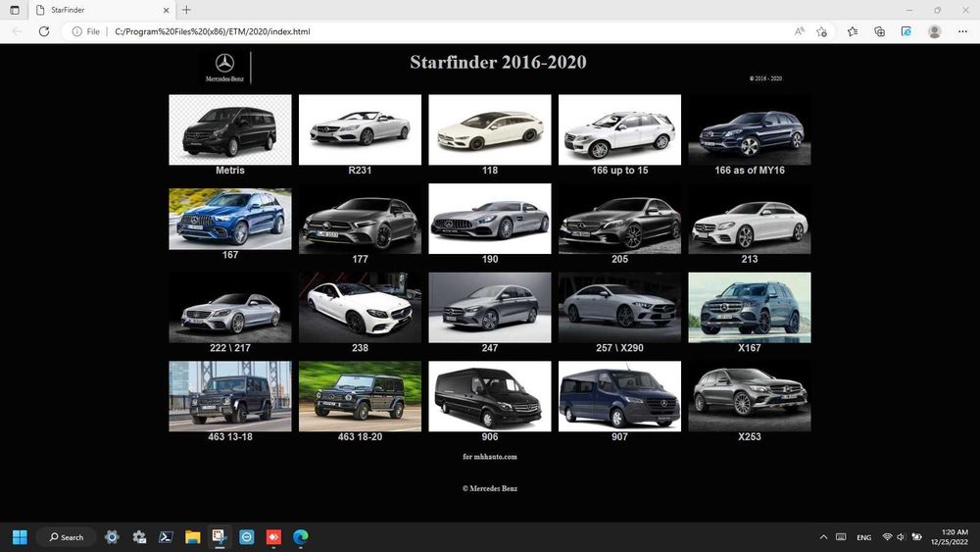
Task: Open the Favorites list icon
Action: (x=853, y=31)
